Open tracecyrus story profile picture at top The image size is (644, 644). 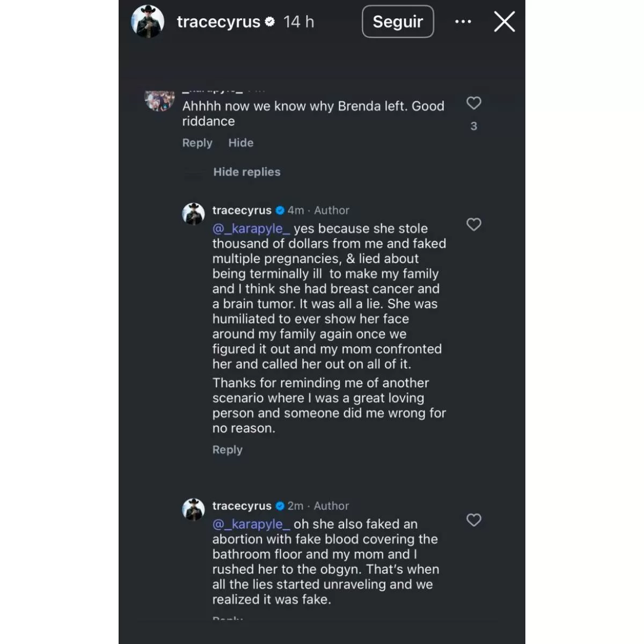[148, 22]
